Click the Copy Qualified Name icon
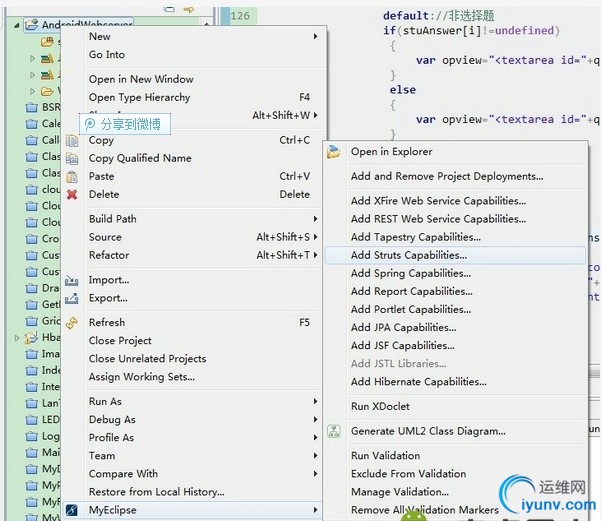Image resolution: width=602 pixels, height=521 pixels. pyautogui.click(x=72, y=159)
